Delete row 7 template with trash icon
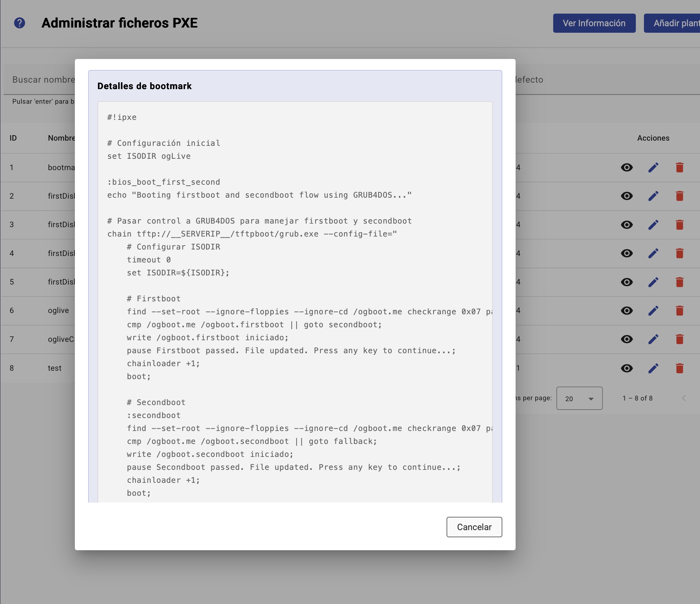Screen dimensions: 700x604 coord(680,339)
